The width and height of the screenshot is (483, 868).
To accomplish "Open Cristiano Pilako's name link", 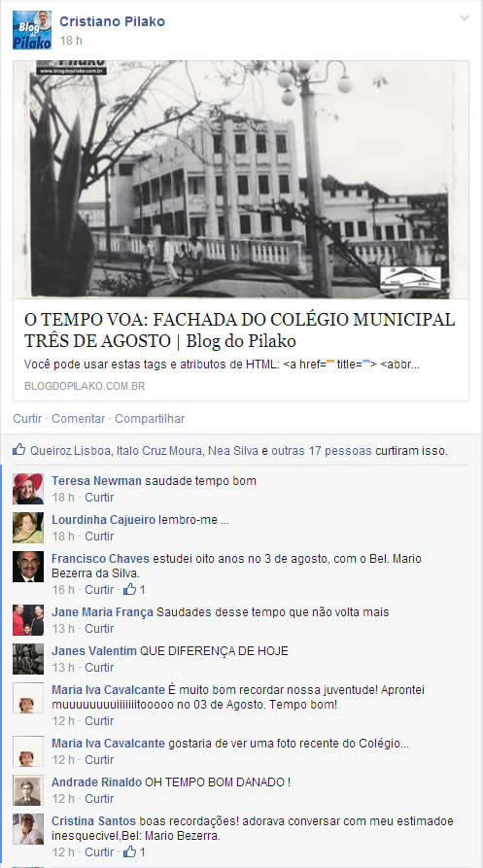I will 113,21.
